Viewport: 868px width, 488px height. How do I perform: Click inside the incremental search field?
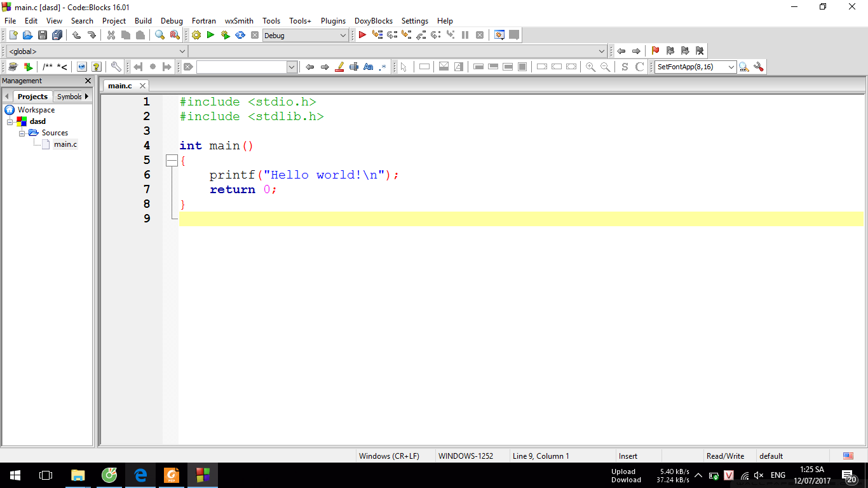tap(241, 67)
